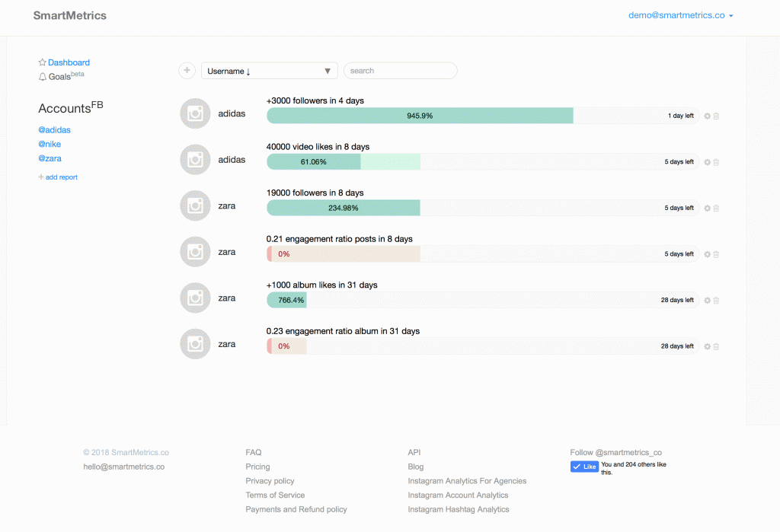Delete the 0.23 engagement ratio album goal
The image size is (780, 532).
tap(716, 346)
